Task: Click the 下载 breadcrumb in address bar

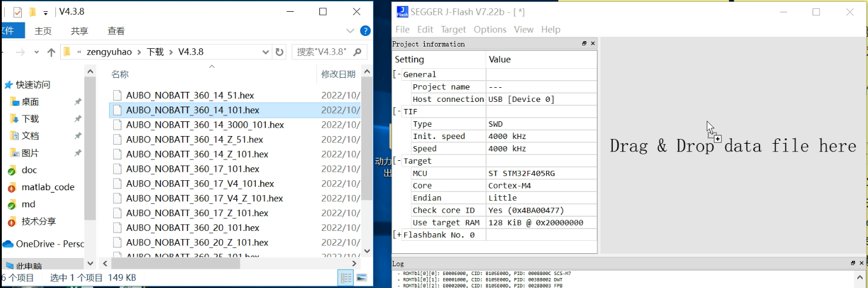Action: tap(155, 52)
